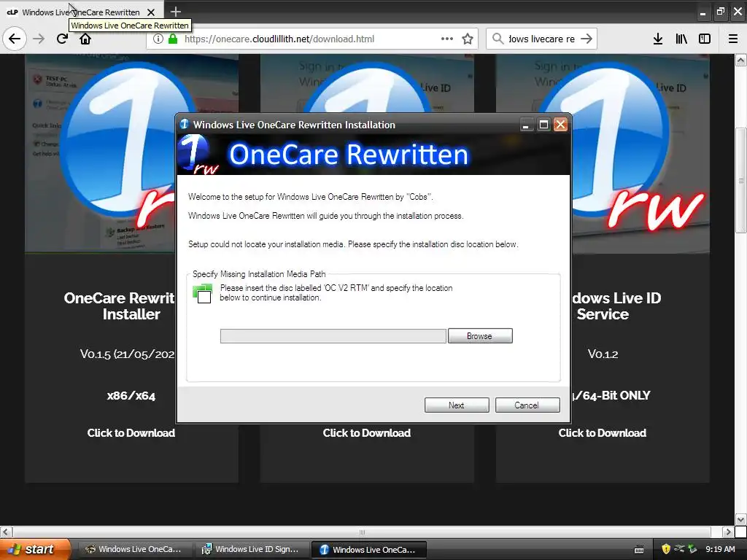Viewport: 747px width, 560px height.
Task: Open the Library bookshelf icon
Action: click(681, 39)
